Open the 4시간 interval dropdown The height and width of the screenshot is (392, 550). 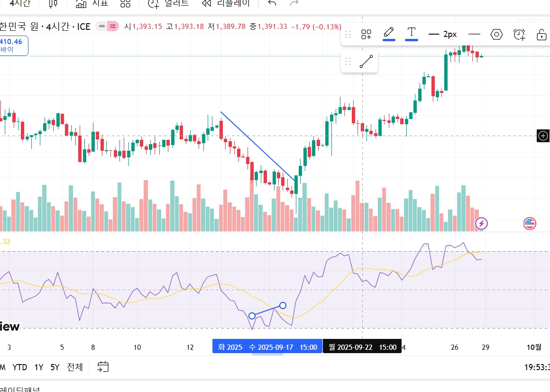[19, 3]
